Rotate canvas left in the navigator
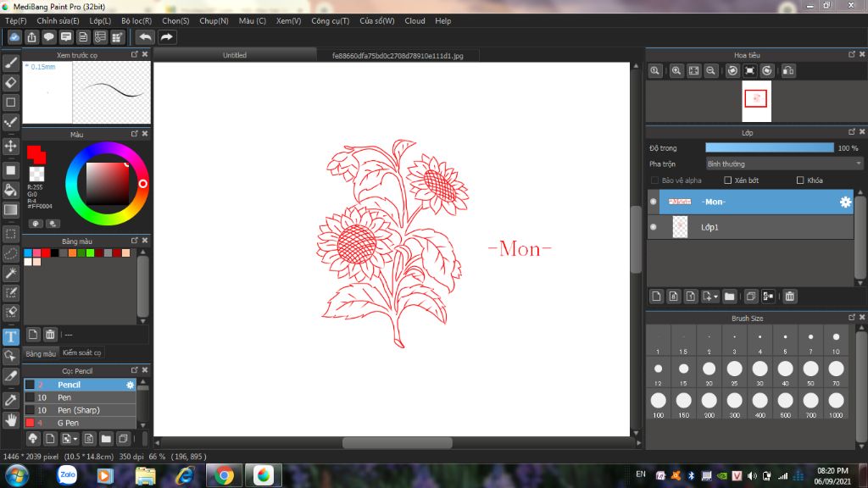The image size is (868, 488). tap(732, 71)
